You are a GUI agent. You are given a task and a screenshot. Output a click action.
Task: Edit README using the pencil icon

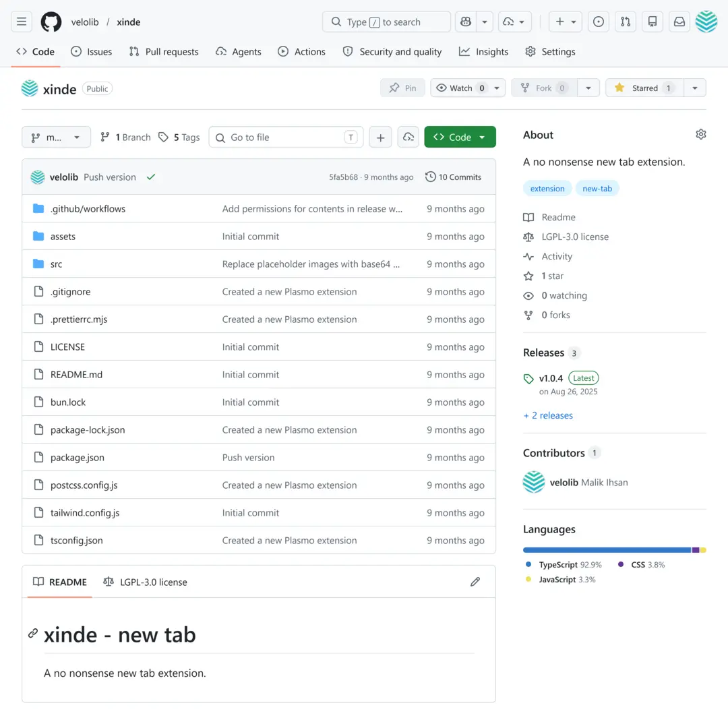tap(475, 582)
